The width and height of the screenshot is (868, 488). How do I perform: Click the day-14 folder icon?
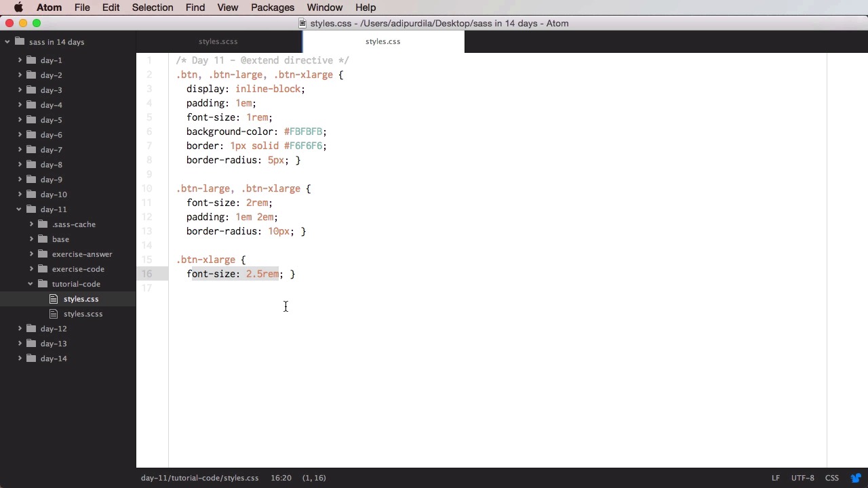click(x=31, y=359)
